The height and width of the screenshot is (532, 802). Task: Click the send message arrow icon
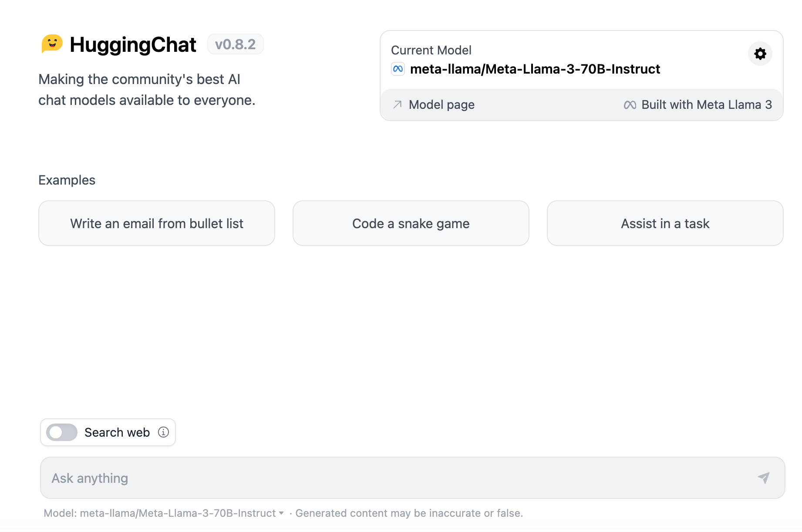[x=764, y=478]
